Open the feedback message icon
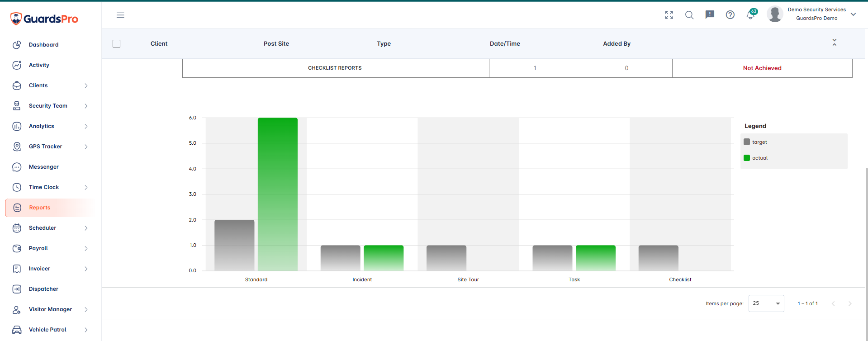 (710, 15)
